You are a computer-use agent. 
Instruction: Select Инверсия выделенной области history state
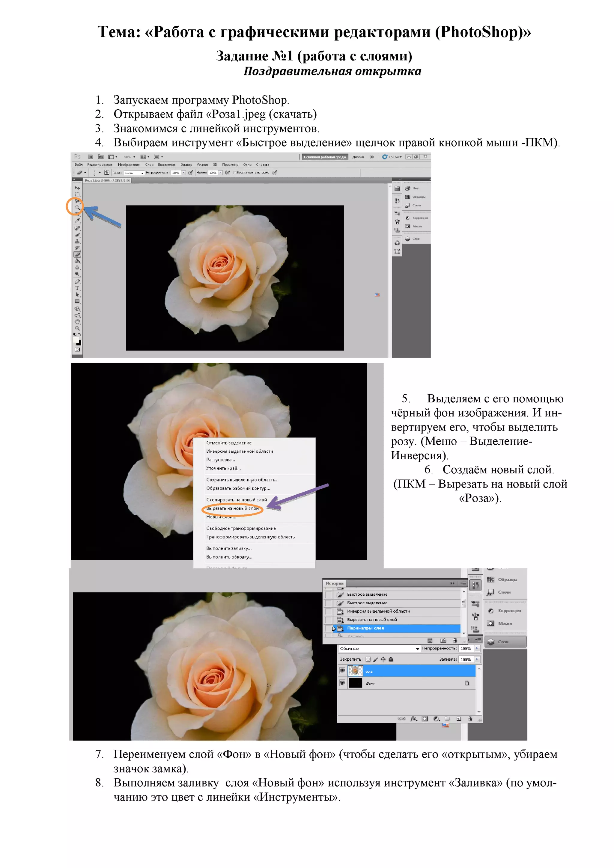click(x=378, y=611)
